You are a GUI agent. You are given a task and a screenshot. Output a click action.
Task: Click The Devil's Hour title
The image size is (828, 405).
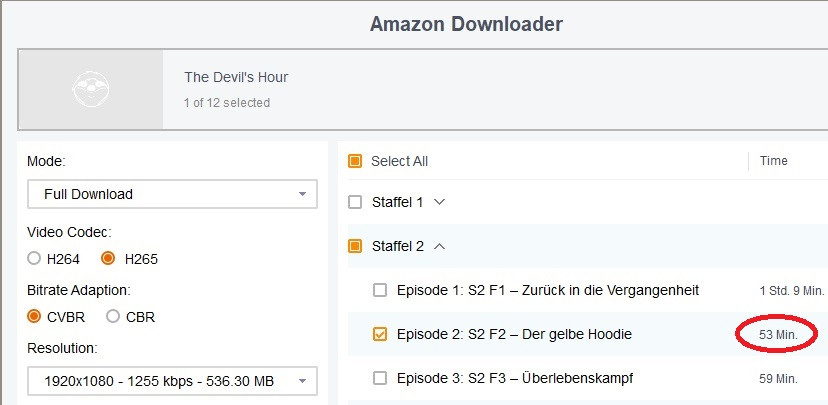point(236,77)
